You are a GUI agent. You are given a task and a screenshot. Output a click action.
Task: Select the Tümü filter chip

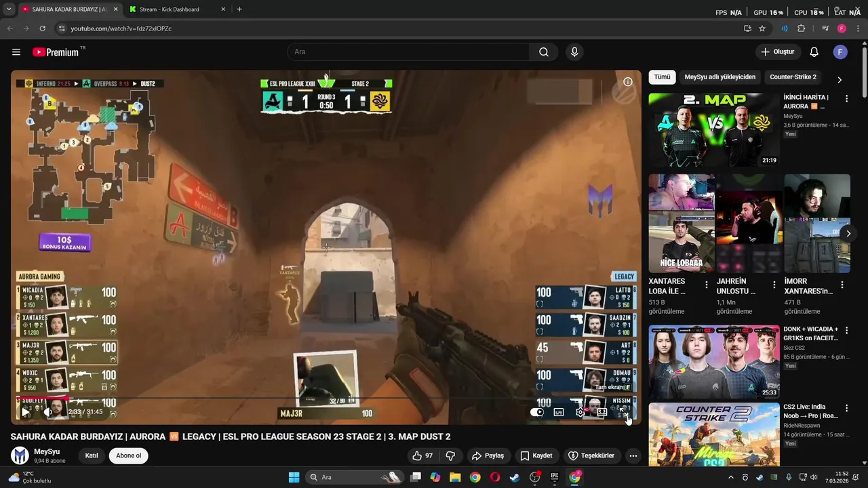click(662, 77)
